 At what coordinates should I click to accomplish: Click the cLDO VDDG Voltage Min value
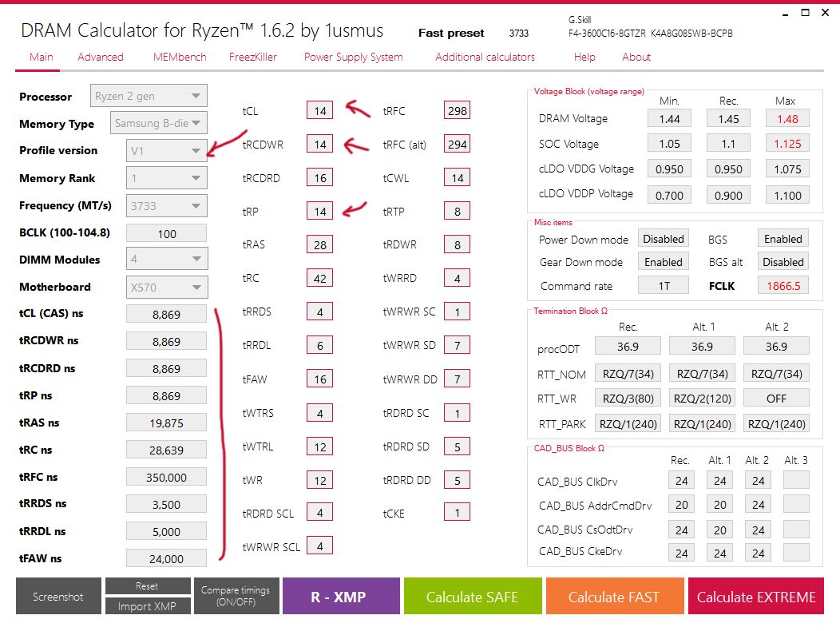[669, 169]
